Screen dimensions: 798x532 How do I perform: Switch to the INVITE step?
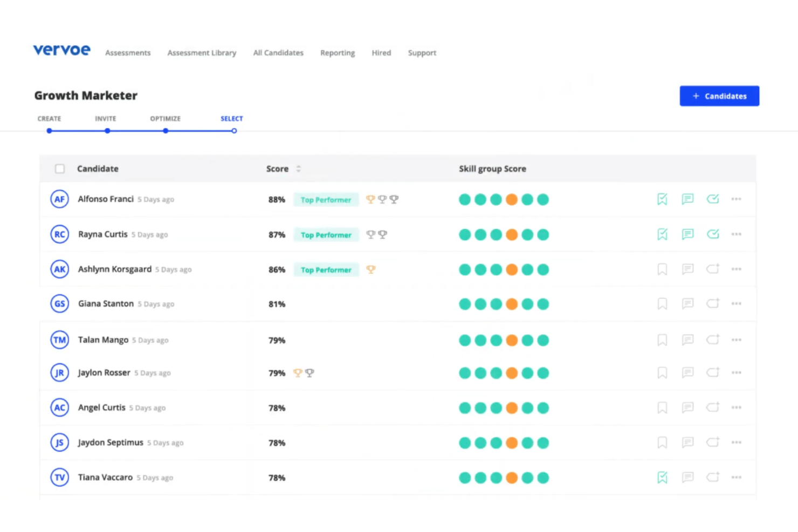tap(106, 119)
